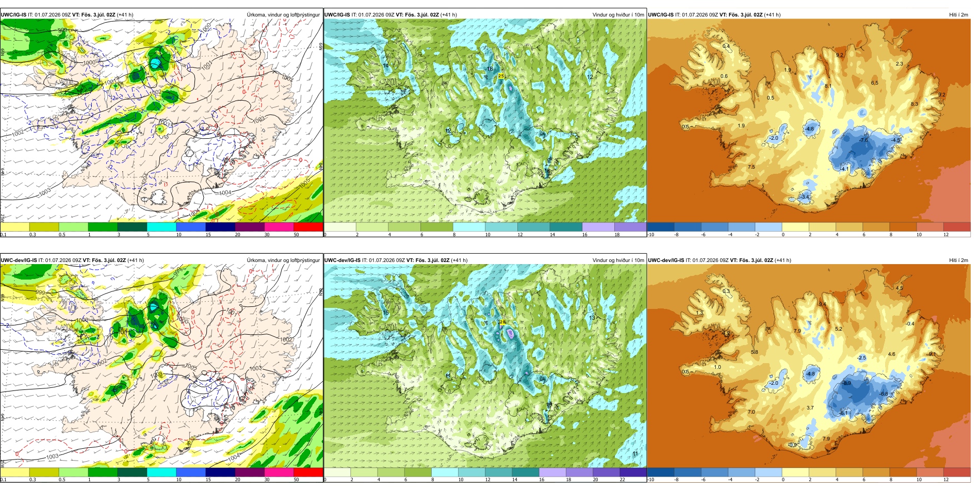980x490 pixels.
Task: Click the UWC-dev 10m wind and gust map
Action: point(485,366)
